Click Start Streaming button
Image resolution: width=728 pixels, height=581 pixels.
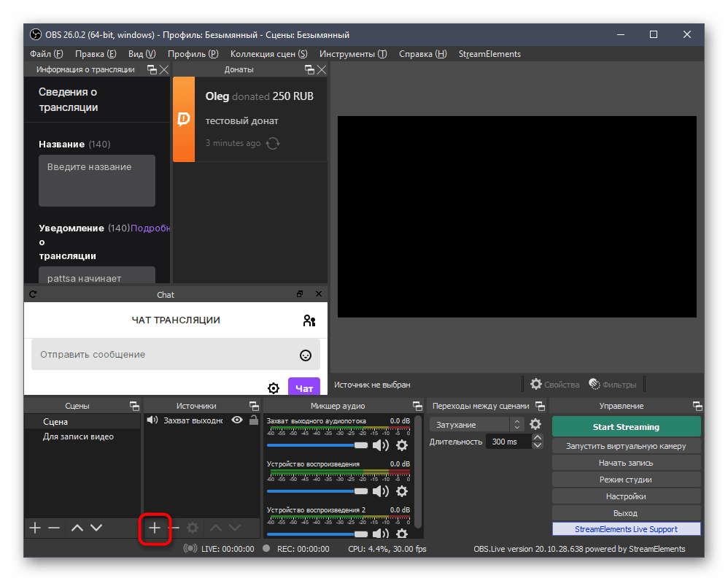pos(626,427)
